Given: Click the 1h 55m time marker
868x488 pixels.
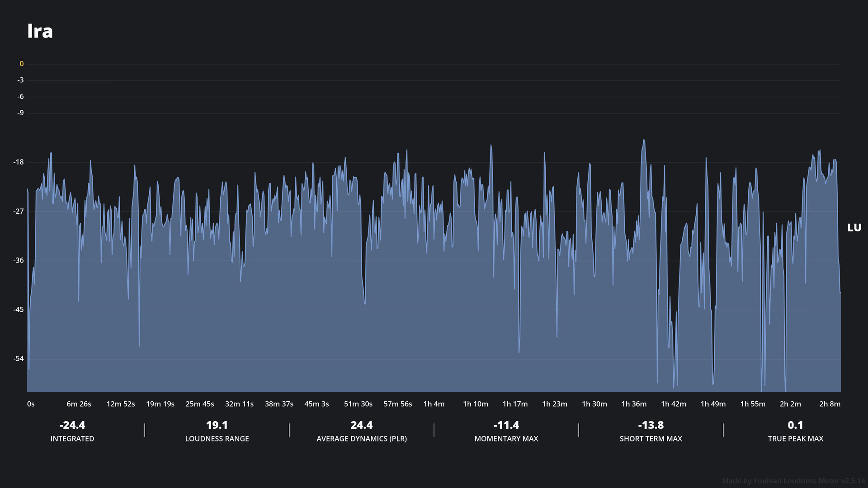Looking at the screenshot, I should 753,404.
